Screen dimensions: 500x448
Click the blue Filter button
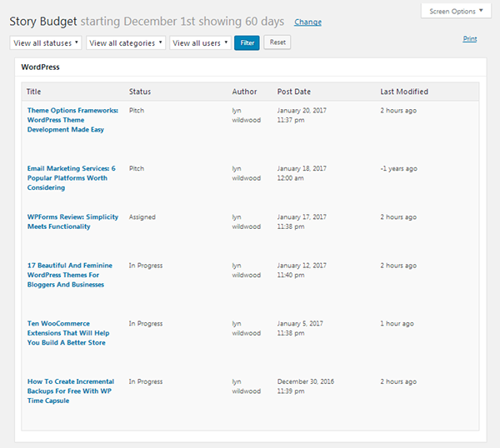coord(247,42)
